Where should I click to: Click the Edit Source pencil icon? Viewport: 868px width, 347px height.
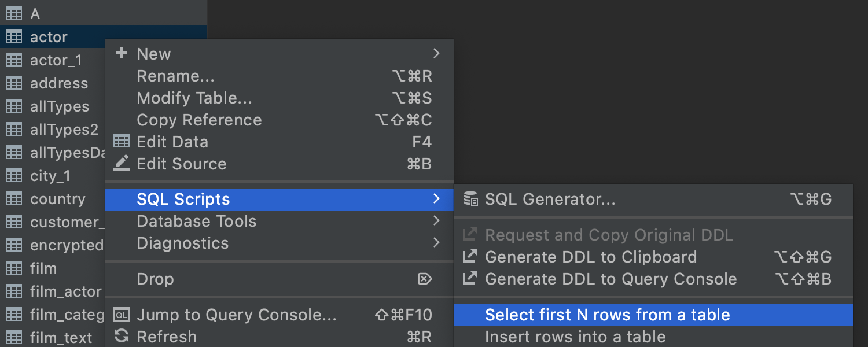tap(122, 164)
